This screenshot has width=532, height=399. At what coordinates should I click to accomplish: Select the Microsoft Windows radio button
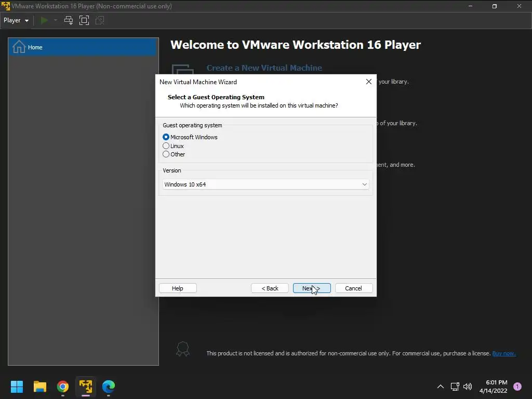[166, 137]
